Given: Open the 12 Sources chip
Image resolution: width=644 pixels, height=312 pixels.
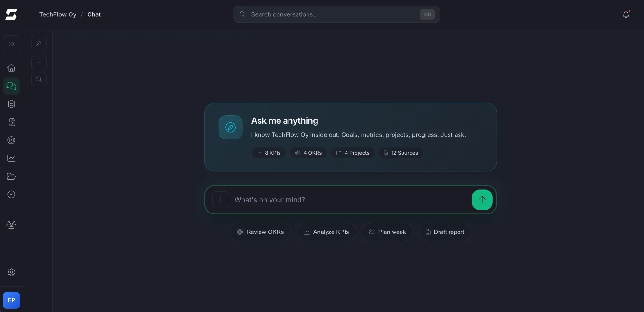Looking at the screenshot, I should [x=401, y=153].
